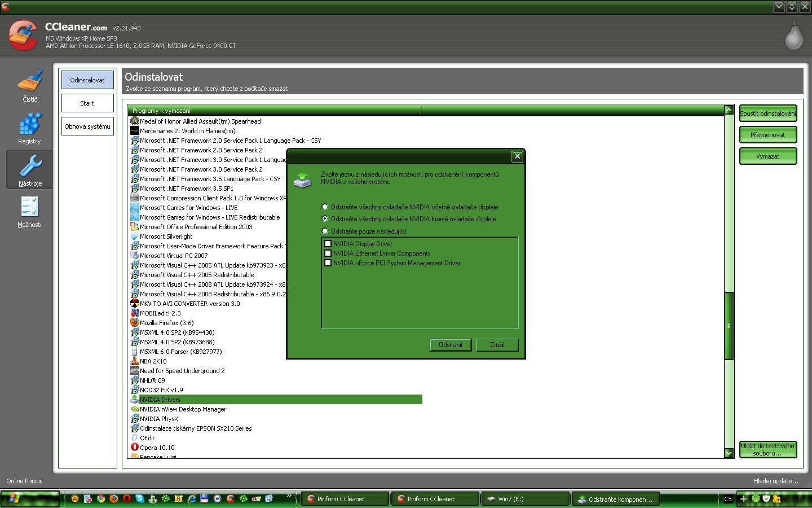Click Uložit do textového souboru button
The image size is (812, 508).
(x=768, y=449)
